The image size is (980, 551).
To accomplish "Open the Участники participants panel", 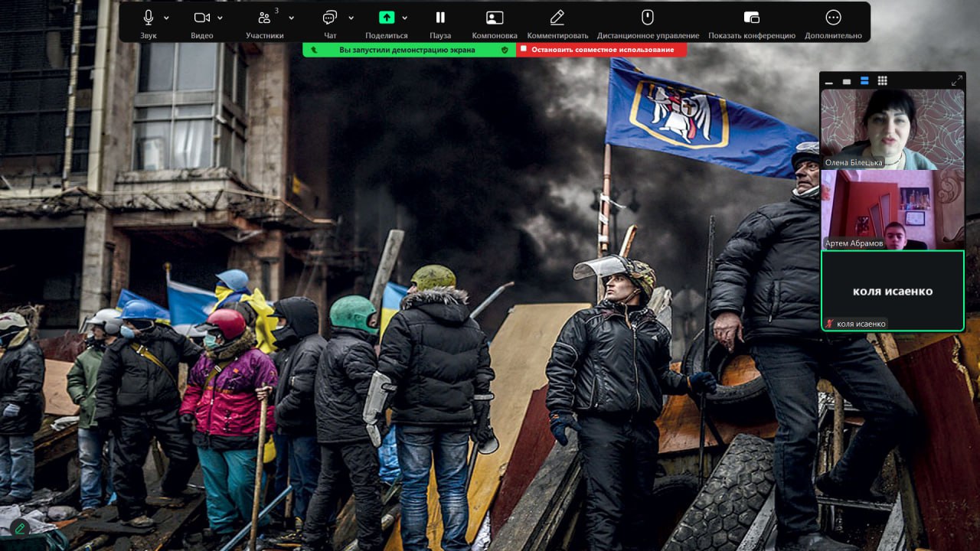I will click(264, 18).
